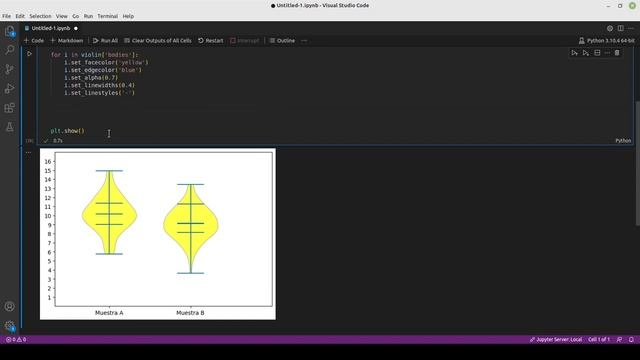640x360 pixels.
Task: Click the for i in violin['bodies'] line
Action: tap(94, 55)
